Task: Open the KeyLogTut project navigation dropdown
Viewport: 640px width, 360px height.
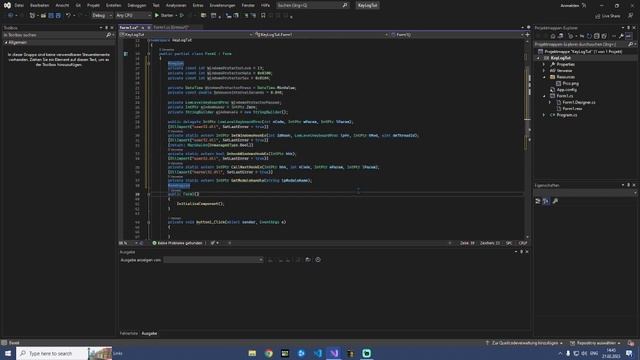Action: point(187,35)
